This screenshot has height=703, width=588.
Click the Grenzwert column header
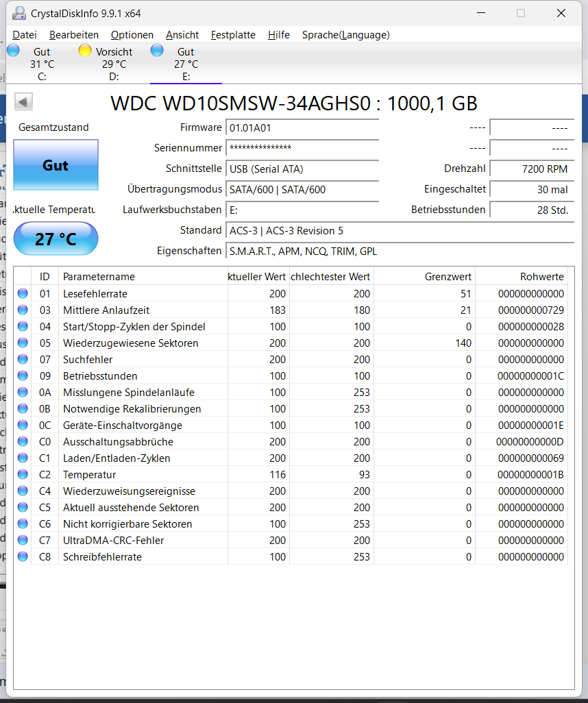[x=425, y=277]
